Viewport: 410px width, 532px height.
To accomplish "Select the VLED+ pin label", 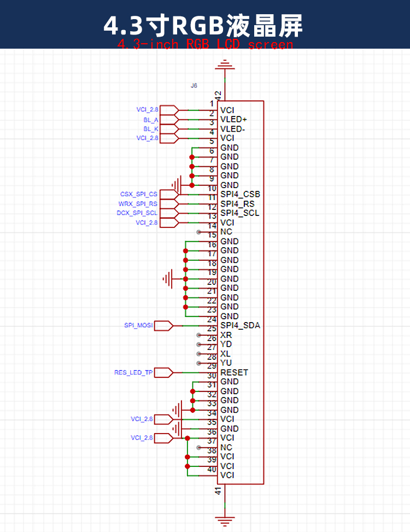I will click(233, 119).
